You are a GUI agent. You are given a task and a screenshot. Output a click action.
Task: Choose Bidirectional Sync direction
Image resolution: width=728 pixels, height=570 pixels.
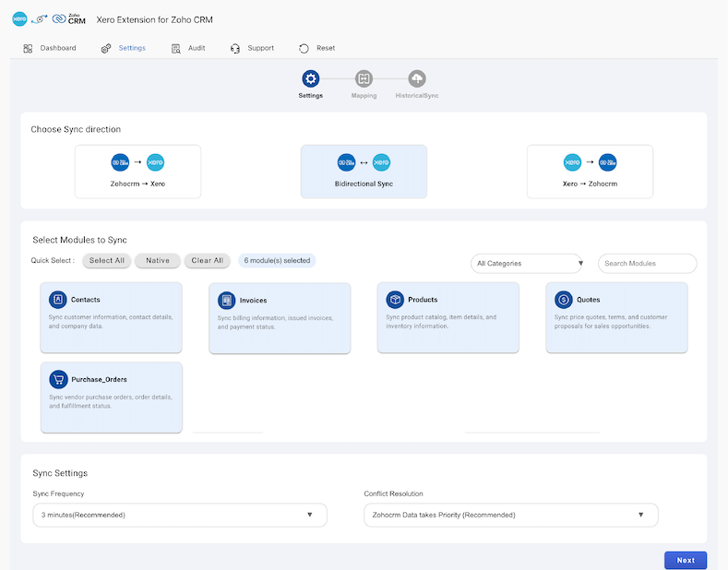(364, 172)
